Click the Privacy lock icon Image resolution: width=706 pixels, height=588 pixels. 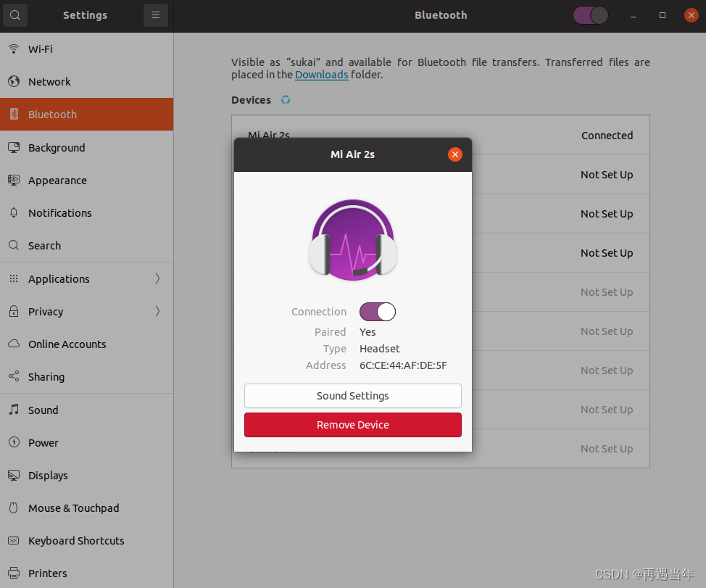coord(14,311)
